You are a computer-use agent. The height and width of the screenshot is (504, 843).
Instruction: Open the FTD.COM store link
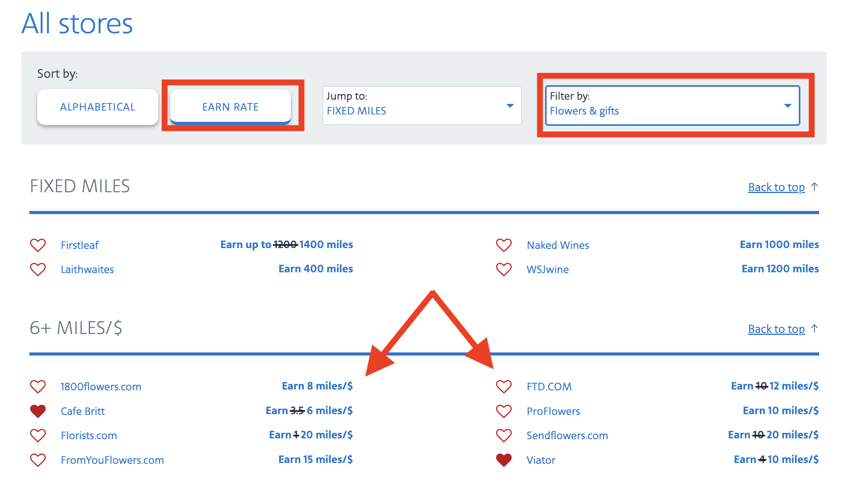point(549,386)
